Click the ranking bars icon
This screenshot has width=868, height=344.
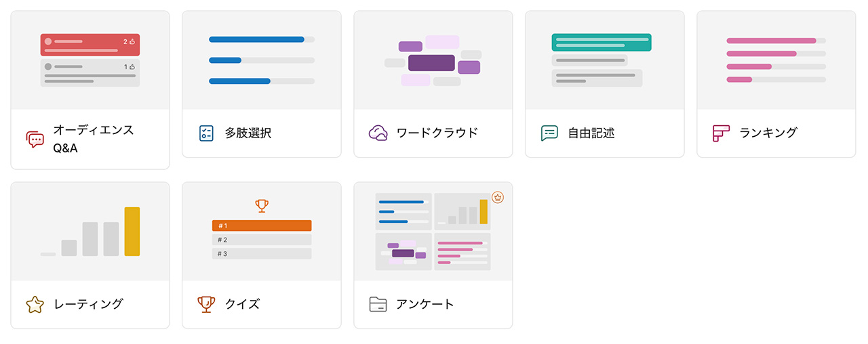click(x=721, y=133)
